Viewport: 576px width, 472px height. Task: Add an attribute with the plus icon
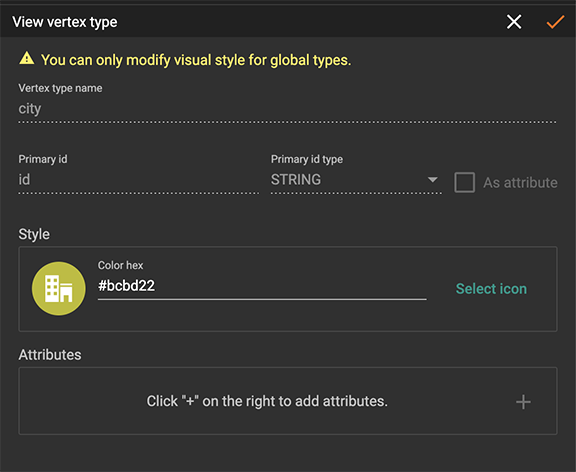[523, 402]
